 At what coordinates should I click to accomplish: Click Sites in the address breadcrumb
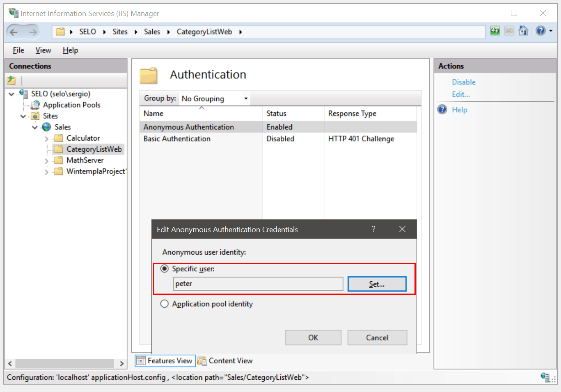(120, 32)
